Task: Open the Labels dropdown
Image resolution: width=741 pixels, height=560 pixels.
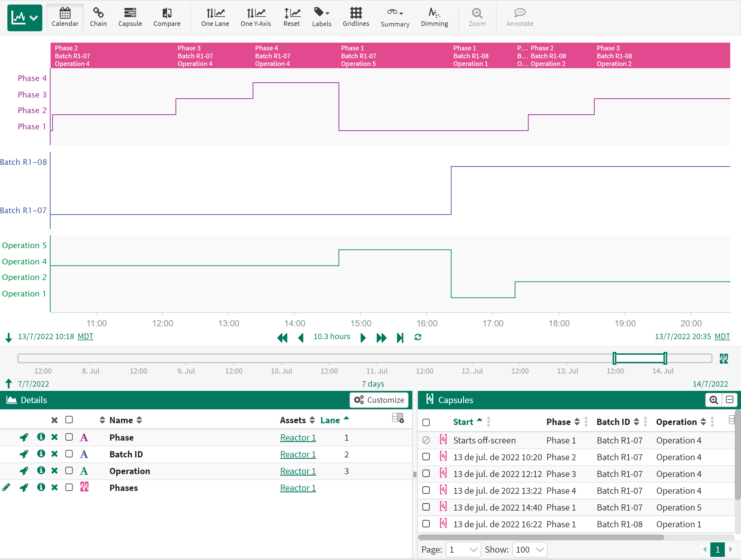Action: tap(321, 17)
